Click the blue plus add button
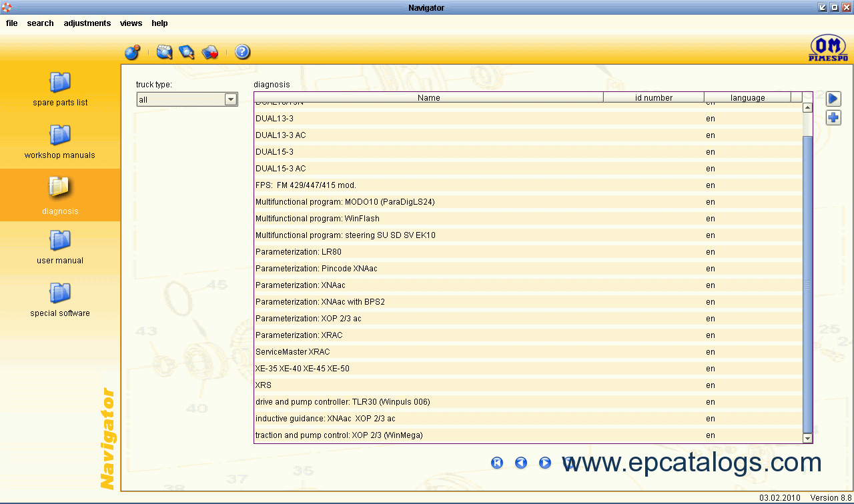The height and width of the screenshot is (504, 854). click(x=833, y=118)
